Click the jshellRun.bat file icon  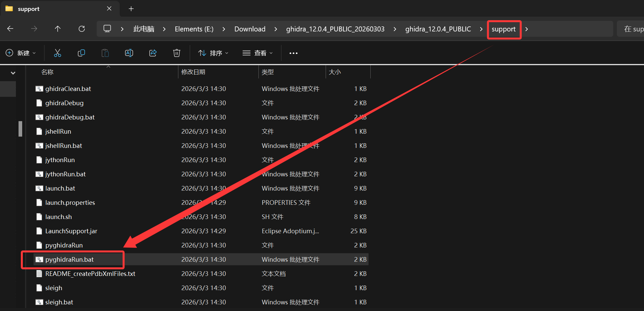[x=39, y=146]
